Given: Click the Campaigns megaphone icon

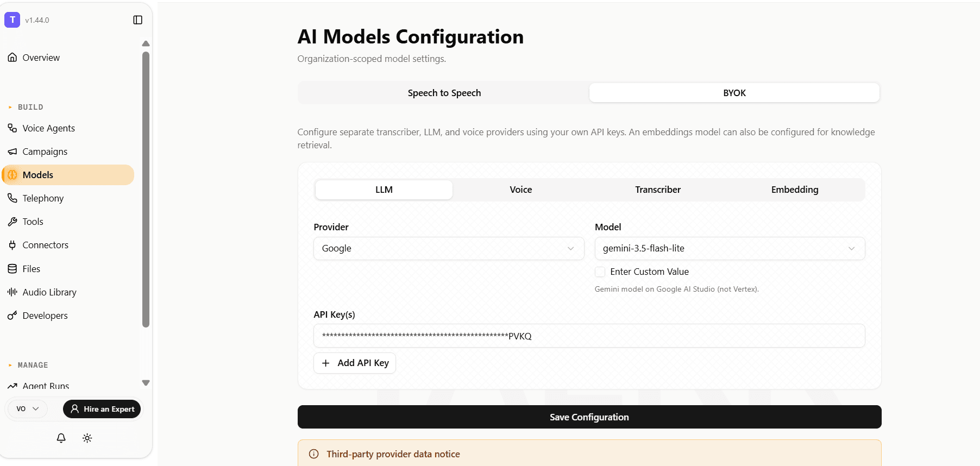Looking at the screenshot, I should 12,152.
